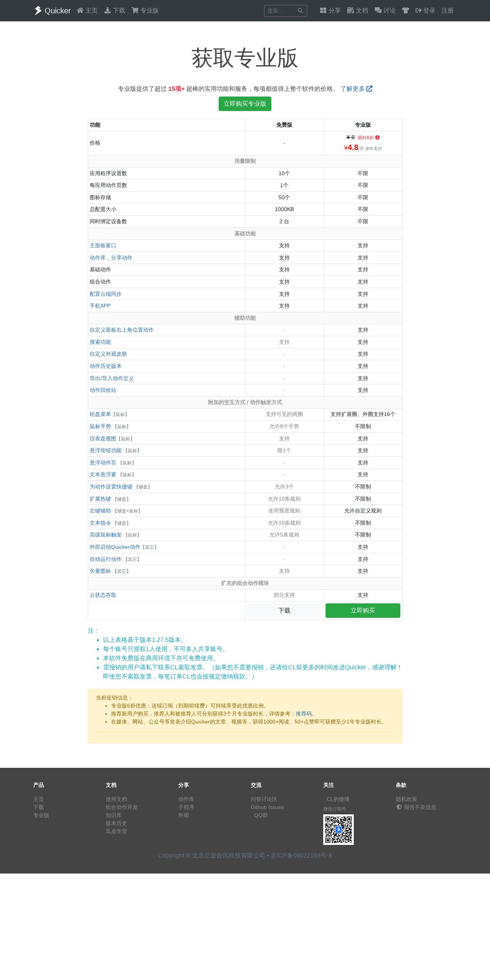490x980 pixels.
Task: Click the 登录 login link
Action: [x=425, y=11]
